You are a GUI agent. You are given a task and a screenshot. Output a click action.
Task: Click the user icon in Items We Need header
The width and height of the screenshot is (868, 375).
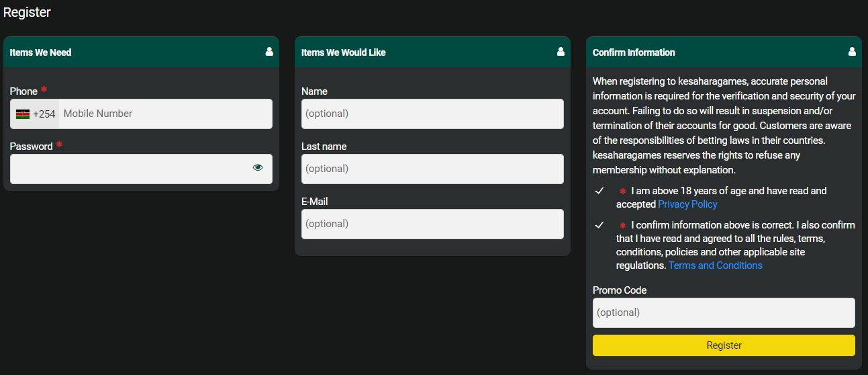coord(269,52)
